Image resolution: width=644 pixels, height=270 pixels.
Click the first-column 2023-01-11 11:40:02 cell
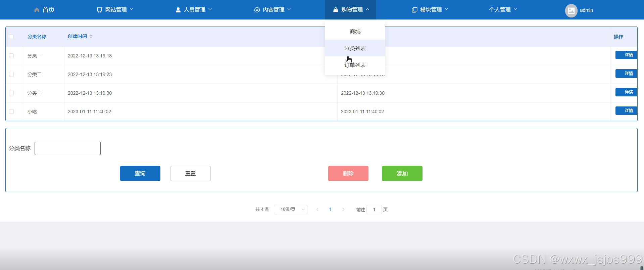click(x=89, y=111)
